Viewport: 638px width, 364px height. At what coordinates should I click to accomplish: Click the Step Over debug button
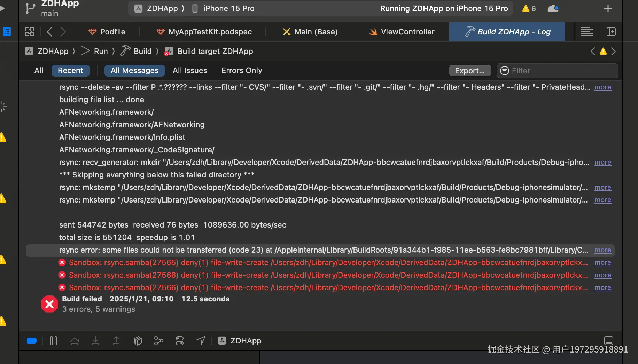75,341
